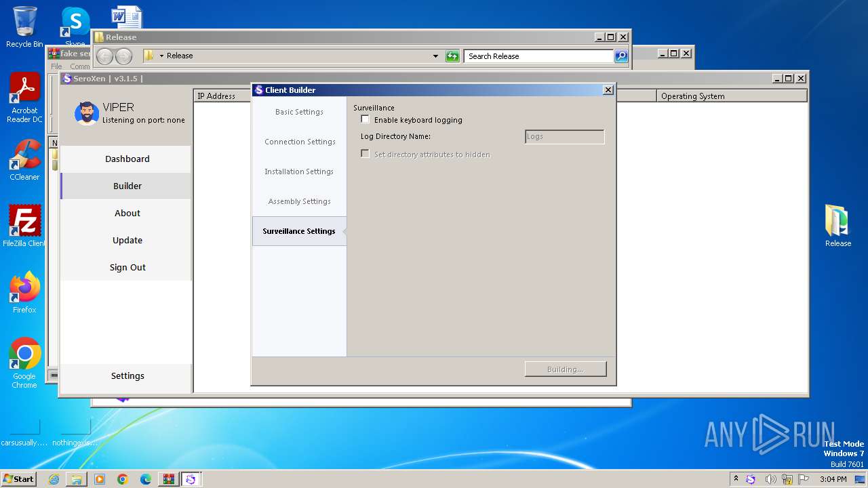
Task: Select the Release folder on the desktop
Action: 837,226
